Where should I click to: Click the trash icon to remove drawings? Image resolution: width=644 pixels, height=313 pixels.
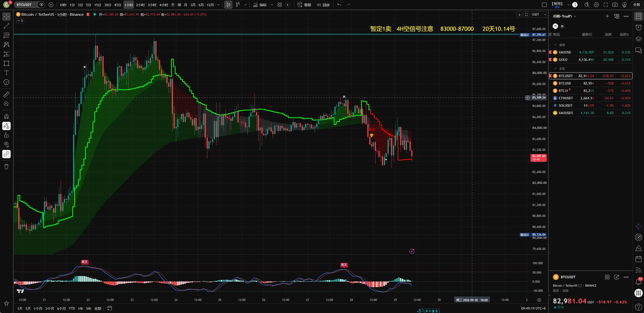(6, 167)
